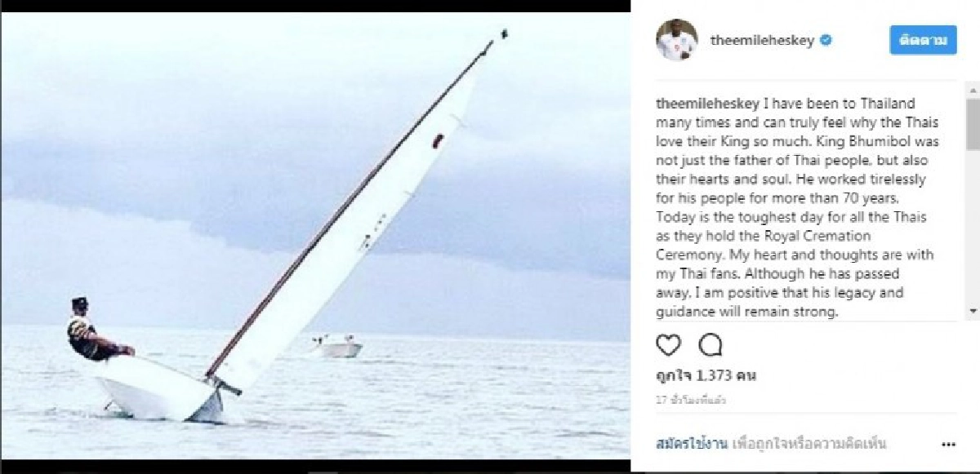
Task: Open theemileheskey username in the post header
Action: [763, 41]
